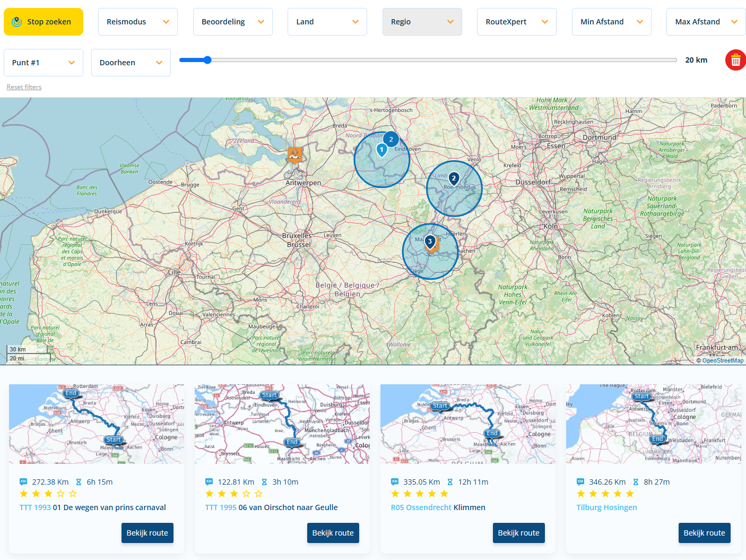Open the Regio dropdown

point(422,22)
